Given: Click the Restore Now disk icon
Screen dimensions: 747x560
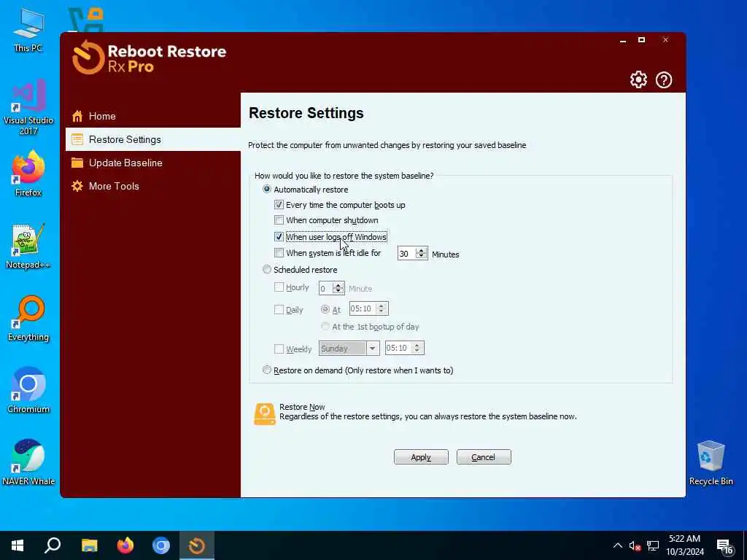Looking at the screenshot, I should coord(264,413).
